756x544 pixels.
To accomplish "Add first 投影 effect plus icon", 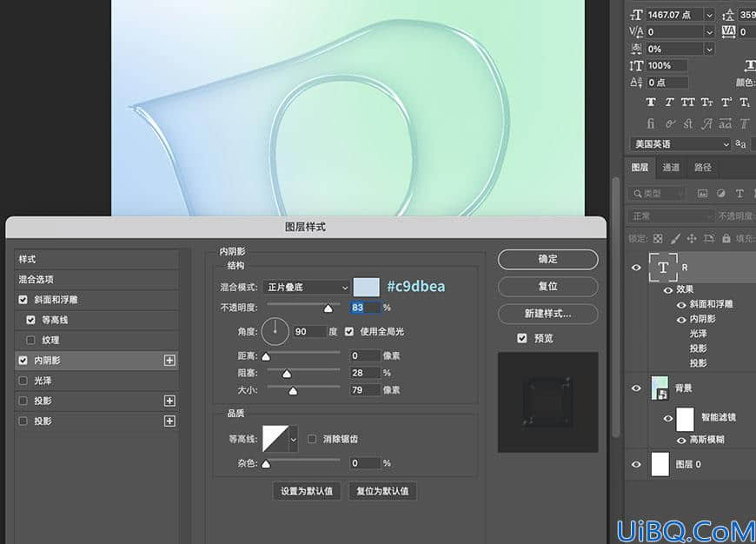I will (x=169, y=401).
